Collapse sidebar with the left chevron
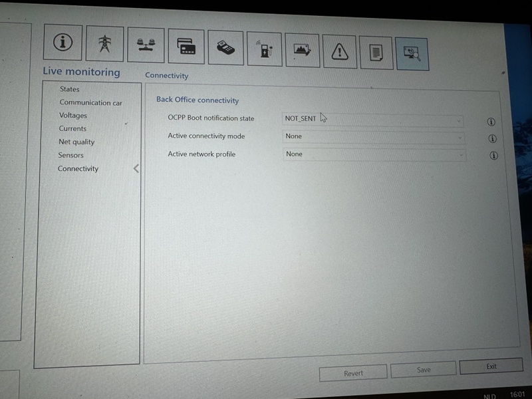 136,168
